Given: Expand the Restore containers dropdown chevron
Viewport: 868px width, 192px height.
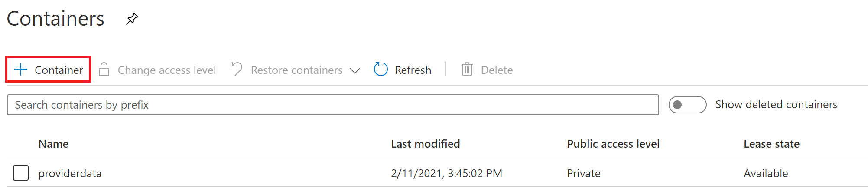Looking at the screenshot, I should point(355,70).
